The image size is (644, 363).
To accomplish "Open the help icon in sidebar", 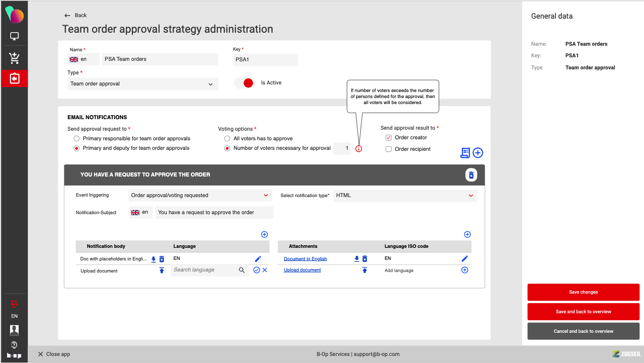I will point(14,345).
